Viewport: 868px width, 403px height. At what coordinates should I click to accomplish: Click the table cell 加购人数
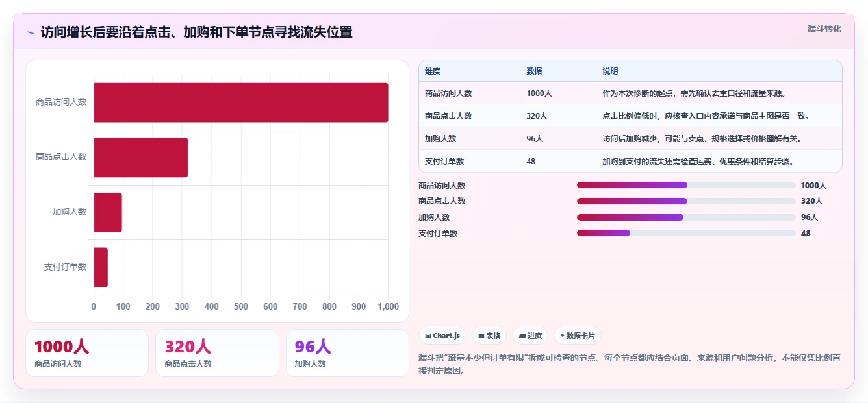(440, 139)
